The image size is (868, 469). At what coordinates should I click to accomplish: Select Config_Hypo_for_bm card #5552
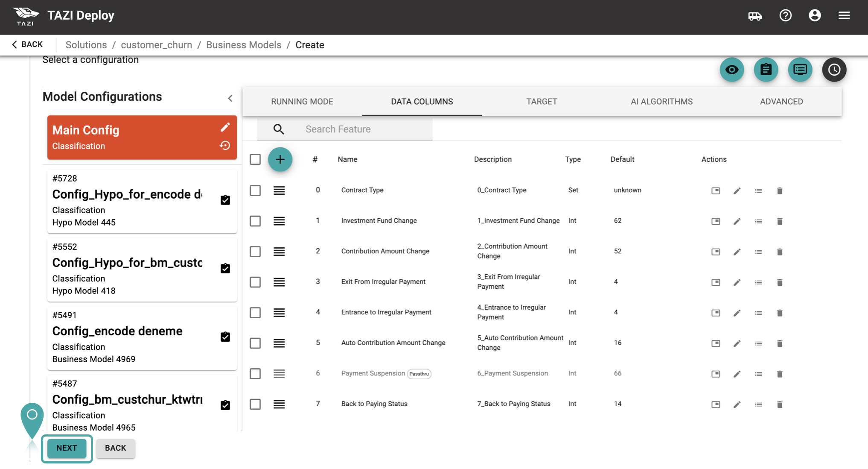[x=142, y=270]
